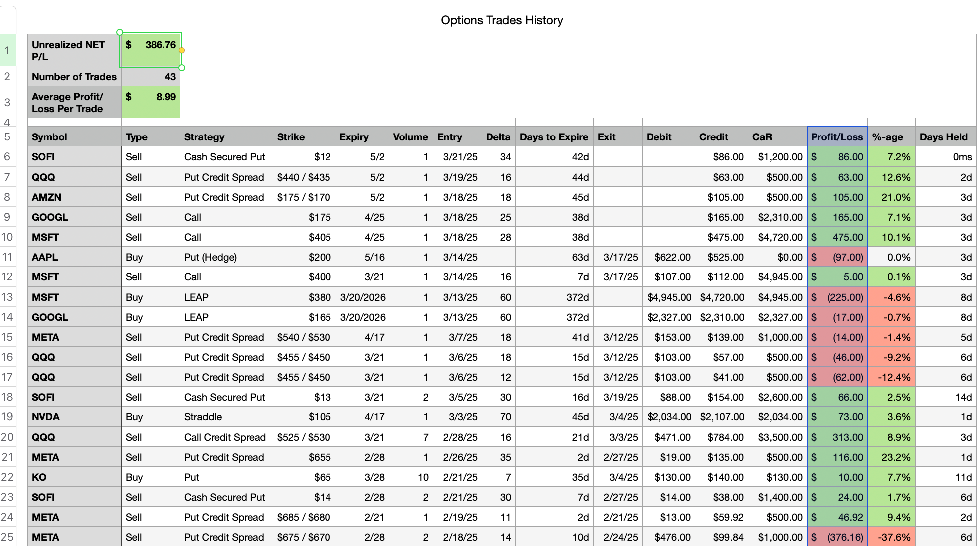
Task: Select the (225.00) loss cell for MSFT LEAP
Action: [837, 297]
